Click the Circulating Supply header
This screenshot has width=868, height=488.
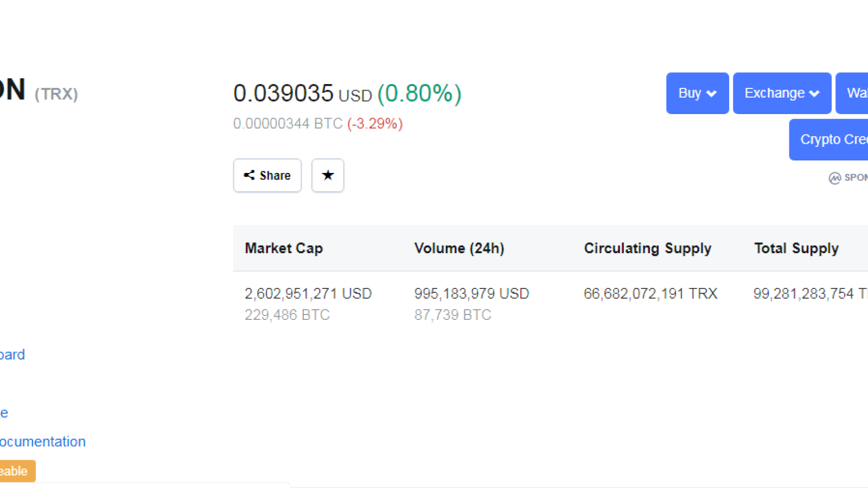coord(647,248)
